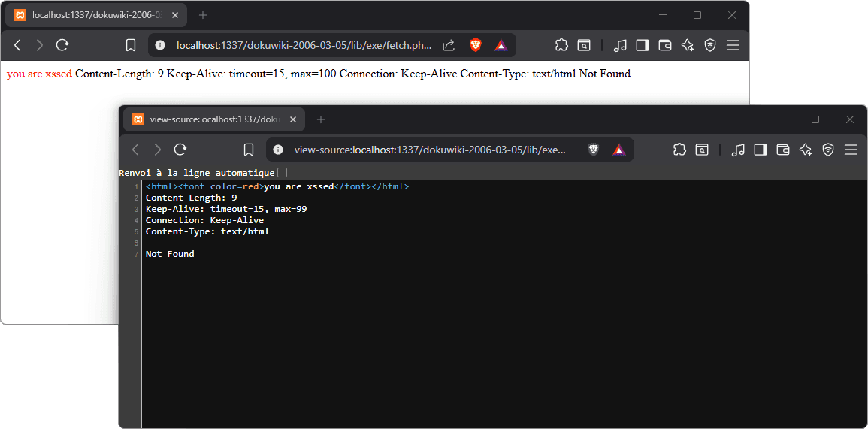Reload the view-source page
The width and height of the screenshot is (868, 429).
point(180,150)
